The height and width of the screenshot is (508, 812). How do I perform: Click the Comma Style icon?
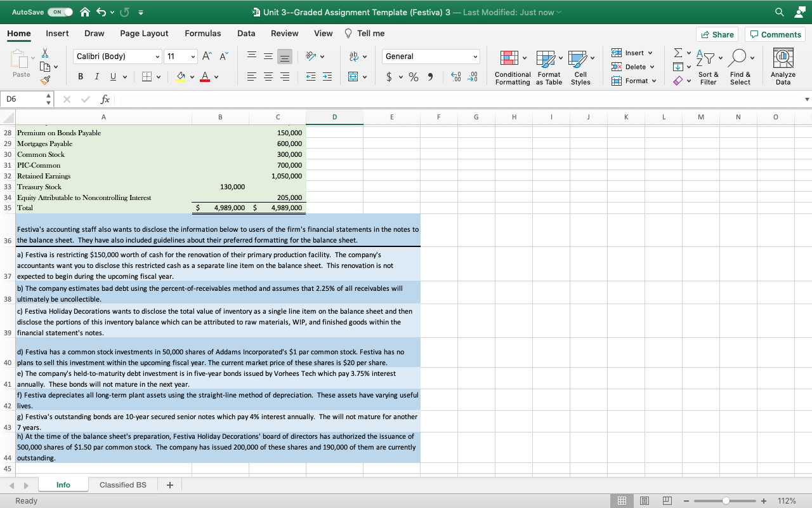(x=430, y=77)
